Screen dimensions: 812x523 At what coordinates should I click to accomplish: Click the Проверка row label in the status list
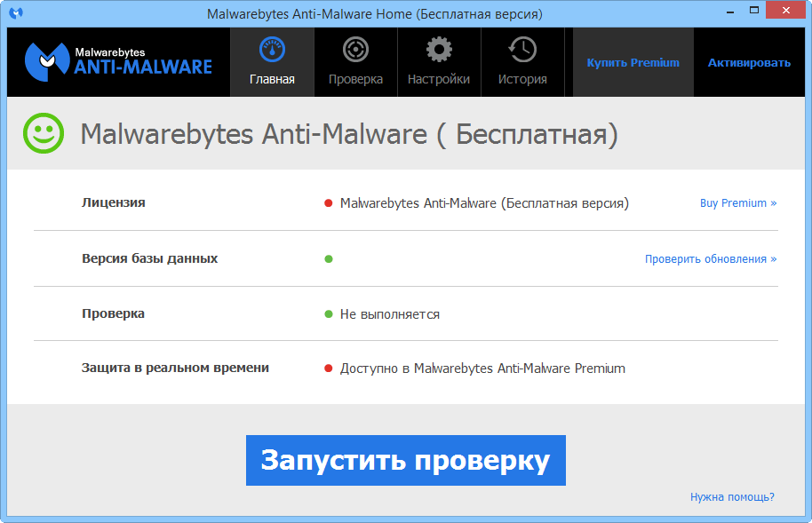113,313
